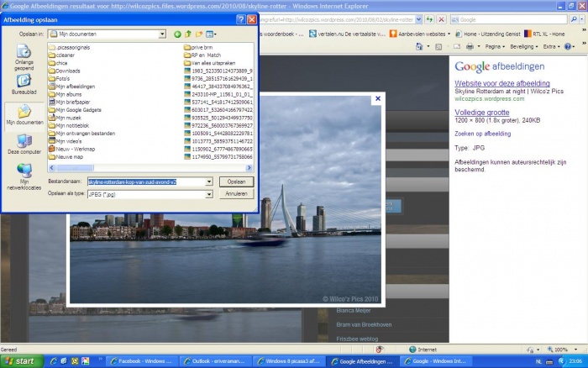Expand the Opslaan in folder dropdown
Viewport: 588px width, 368px height.
tap(162, 34)
